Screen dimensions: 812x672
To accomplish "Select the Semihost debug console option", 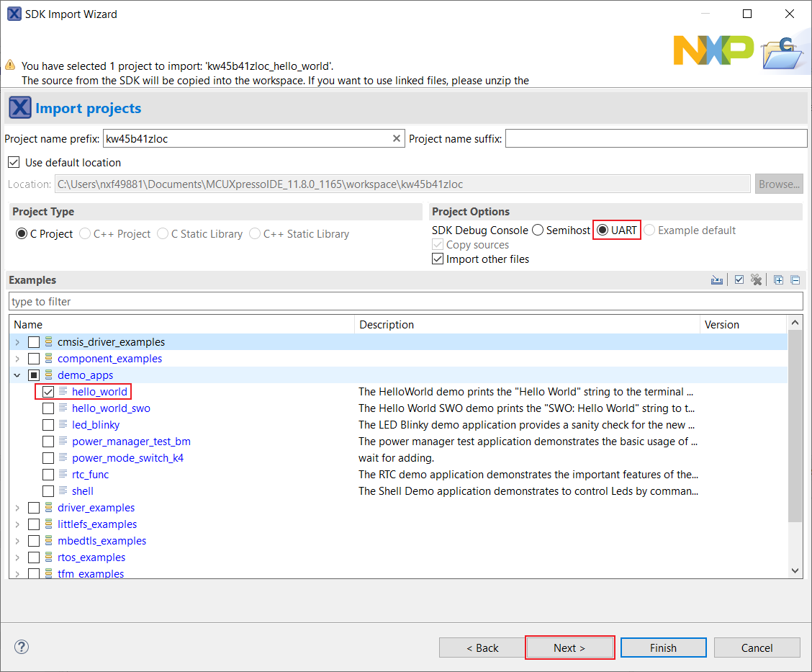I will (x=538, y=230).
